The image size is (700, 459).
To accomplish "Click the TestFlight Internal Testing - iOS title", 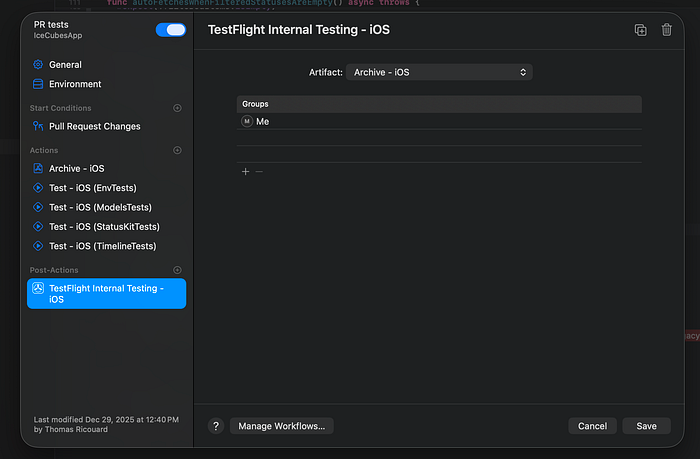I will [x=299, y=30].
